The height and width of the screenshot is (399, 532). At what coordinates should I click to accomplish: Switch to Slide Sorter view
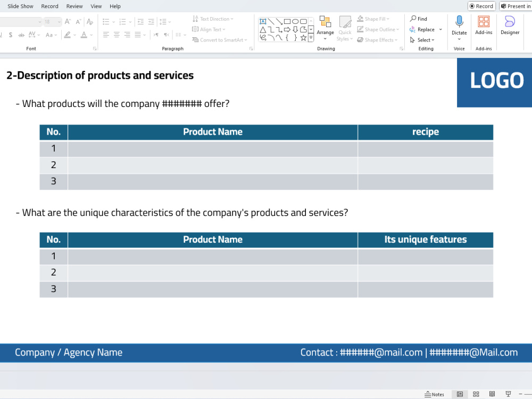[476, 394]
